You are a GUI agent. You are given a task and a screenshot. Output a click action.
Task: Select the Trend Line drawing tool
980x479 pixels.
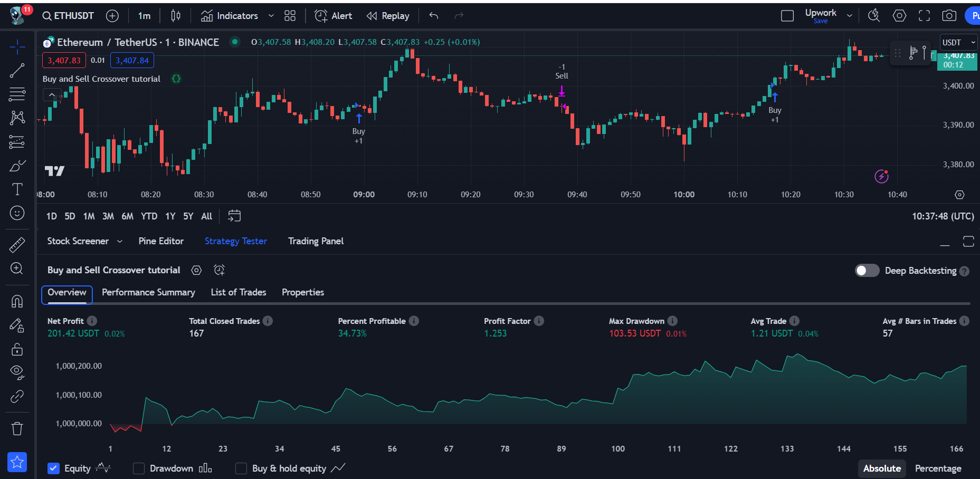point(17,70)
